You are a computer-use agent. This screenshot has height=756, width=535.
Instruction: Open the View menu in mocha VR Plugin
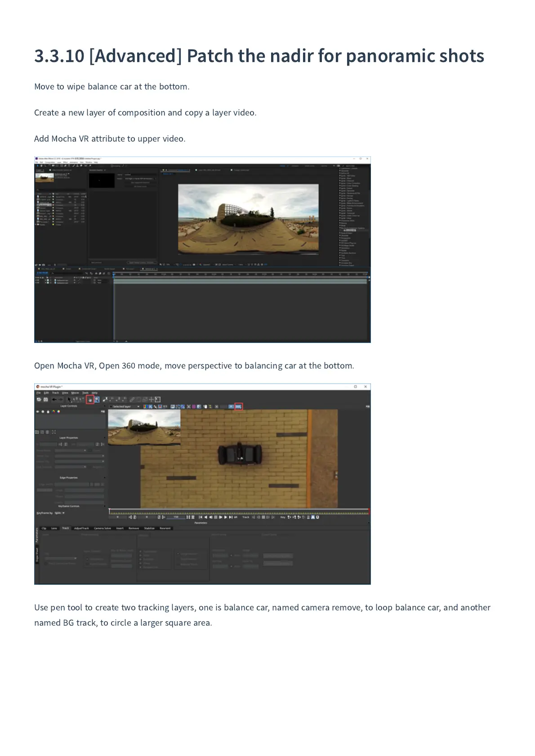click(x=65, y=393)
